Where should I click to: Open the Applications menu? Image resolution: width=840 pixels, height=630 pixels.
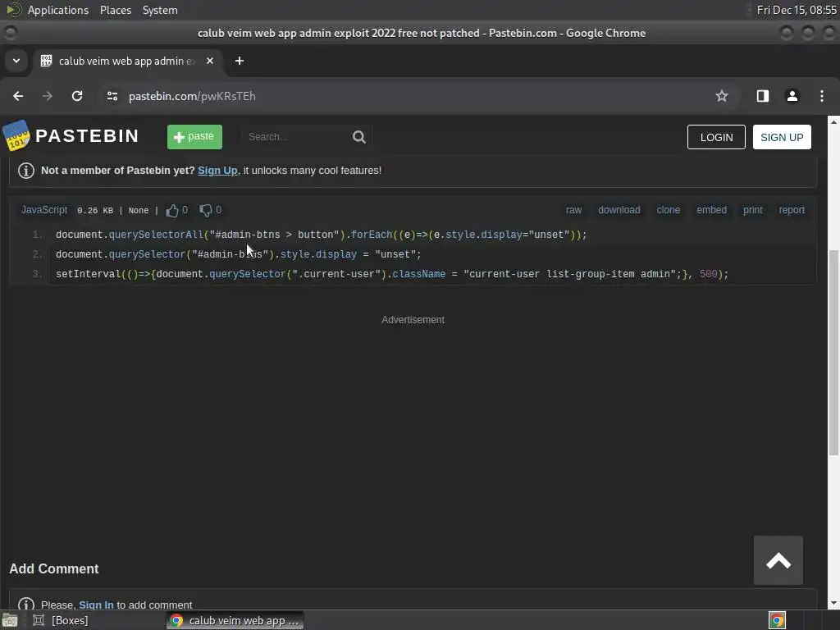point(58,10)
